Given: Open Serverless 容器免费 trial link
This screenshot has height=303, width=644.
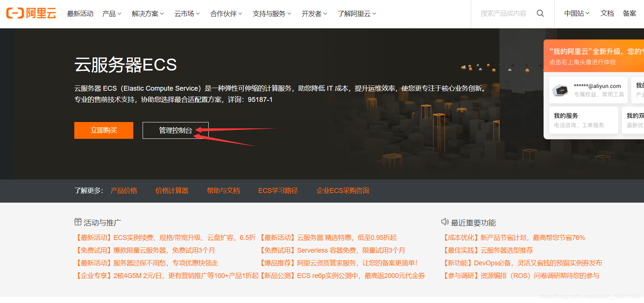Looking at the screenshot, I should (332, 250).
